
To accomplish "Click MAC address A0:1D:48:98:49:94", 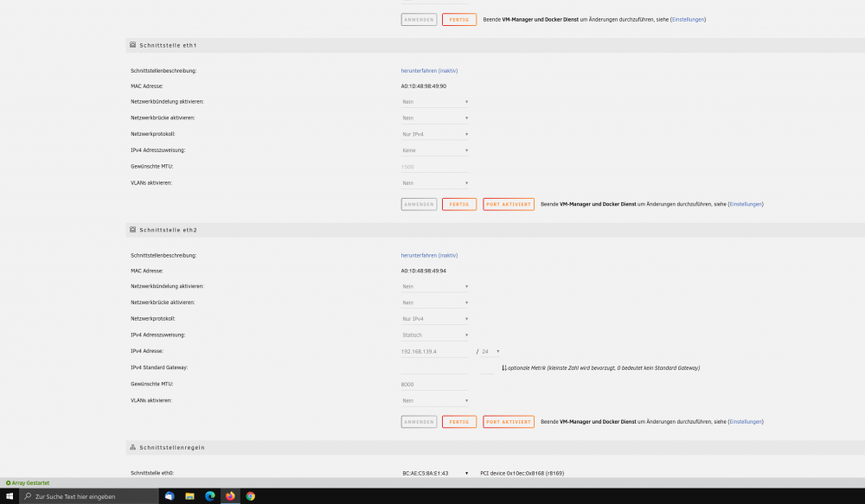I will pyautogui.click(x=424, y=271).
